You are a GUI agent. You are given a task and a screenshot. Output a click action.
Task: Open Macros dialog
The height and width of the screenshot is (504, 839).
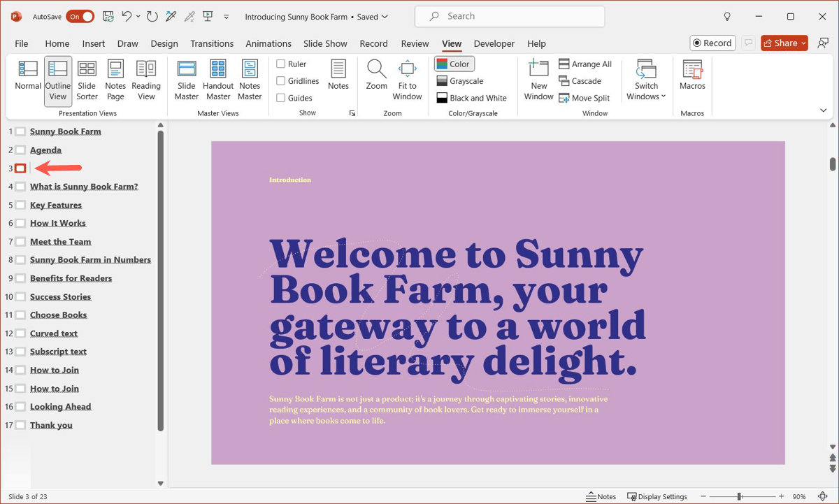click(x=692, y=75)
